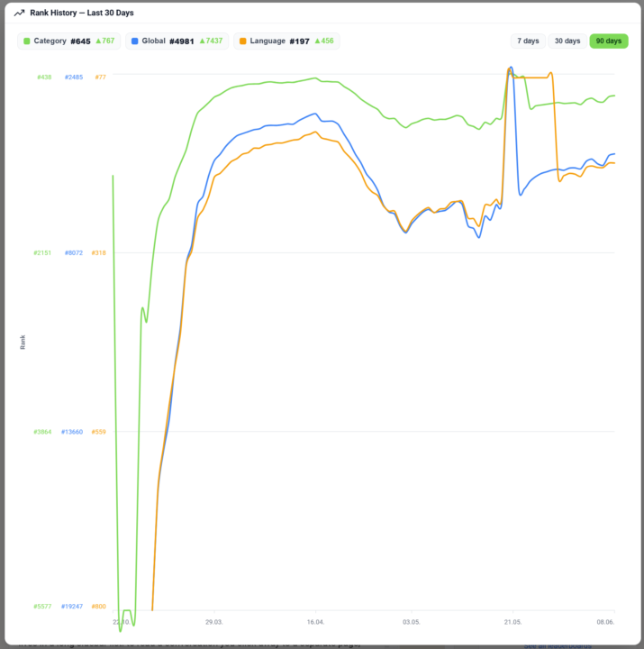Click the orange Language color square
The width and height of the screenshot is (644, 649).
coord(243,41)
